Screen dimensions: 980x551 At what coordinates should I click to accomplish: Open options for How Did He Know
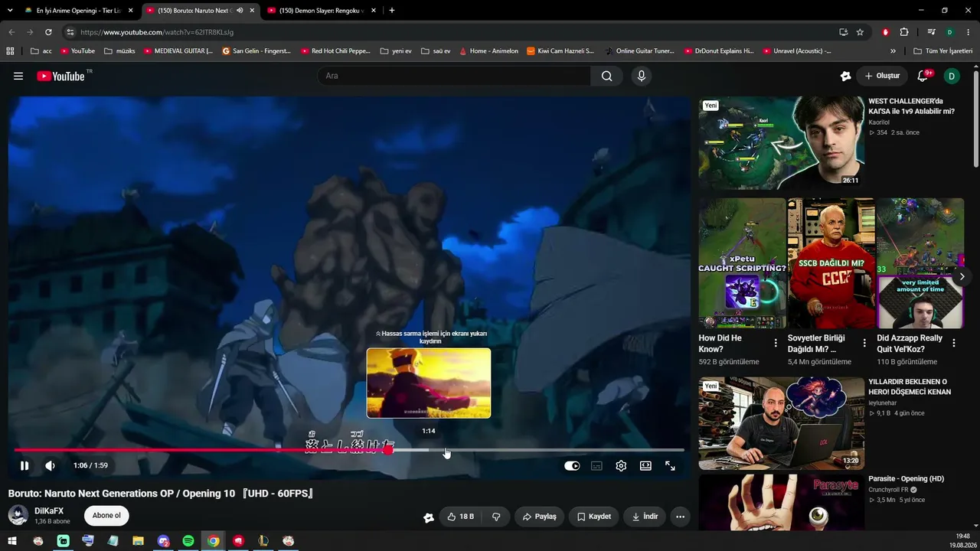tap(776, 343)
